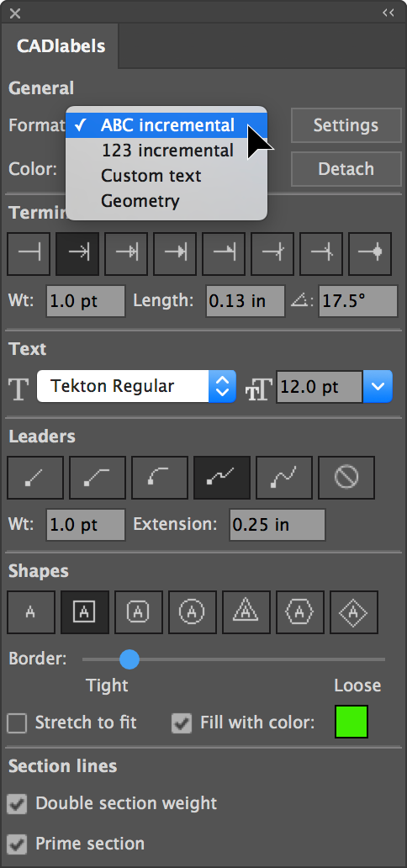Select the triangle label shape icon
407x868 pixels.
coord(246,612)
